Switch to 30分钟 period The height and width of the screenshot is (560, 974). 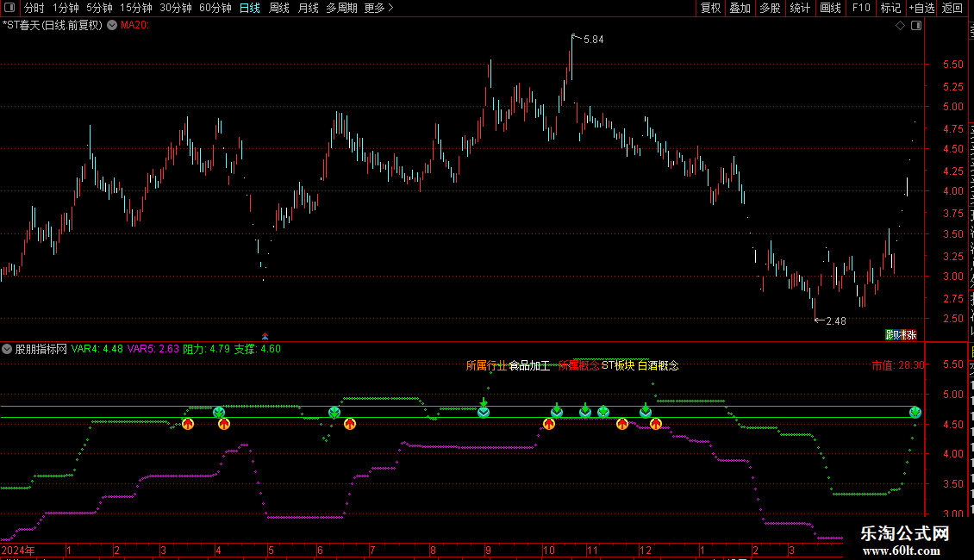[176, 8]
